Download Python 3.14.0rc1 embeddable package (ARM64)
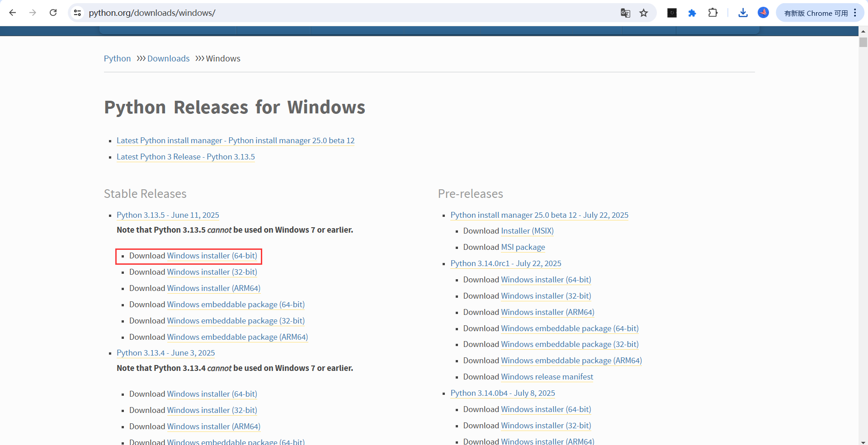This screenshot has width=868, height=445. [571, 361]
